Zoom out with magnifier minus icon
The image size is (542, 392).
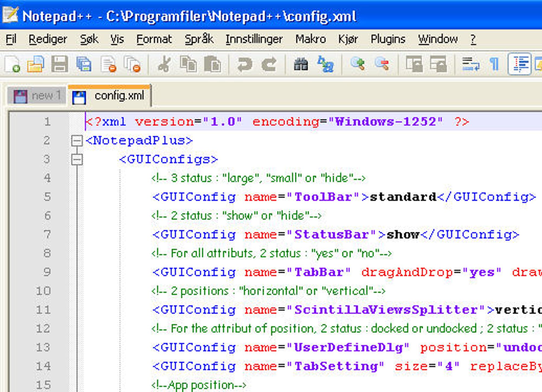click(x=382, y=64)
